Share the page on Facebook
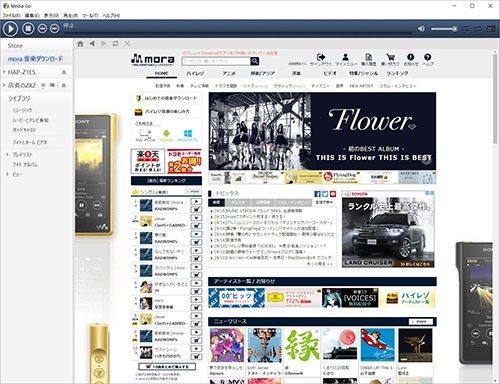This screenshot has width=500, height=384. pyautogui.click(x=317, y=194)
